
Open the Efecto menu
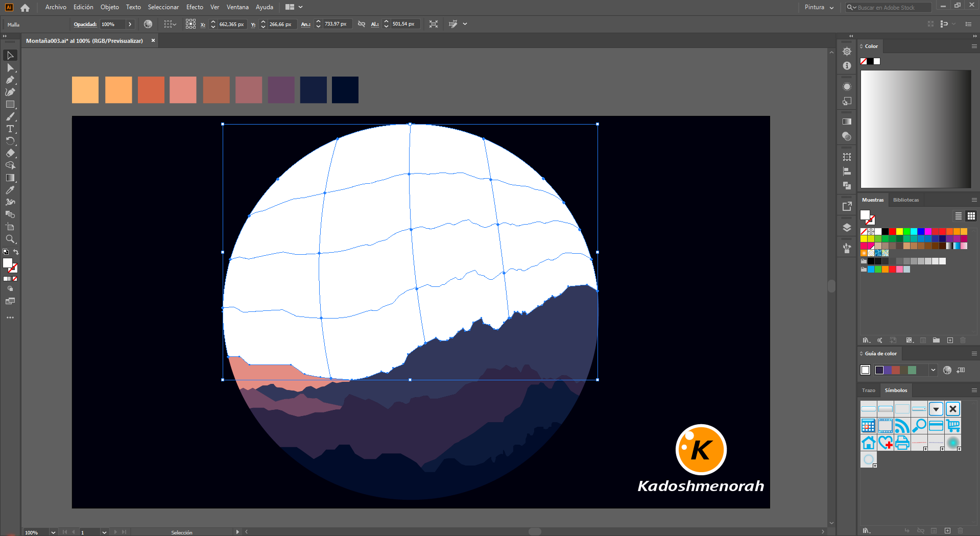(195, 7)
